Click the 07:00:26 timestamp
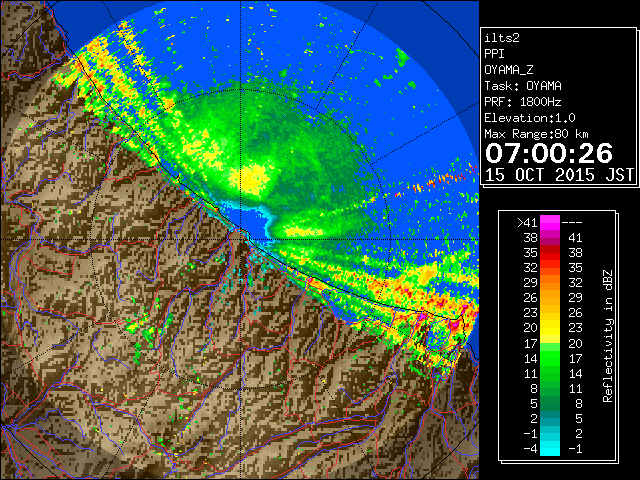Image resolution: width=640 pixels, height=480 pixels. 549,153
